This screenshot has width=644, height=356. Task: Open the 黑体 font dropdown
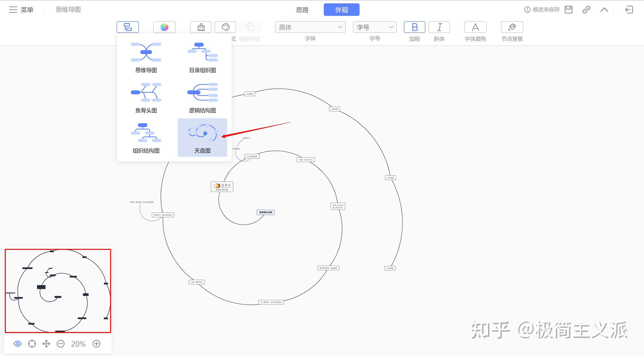pos(310,27)
